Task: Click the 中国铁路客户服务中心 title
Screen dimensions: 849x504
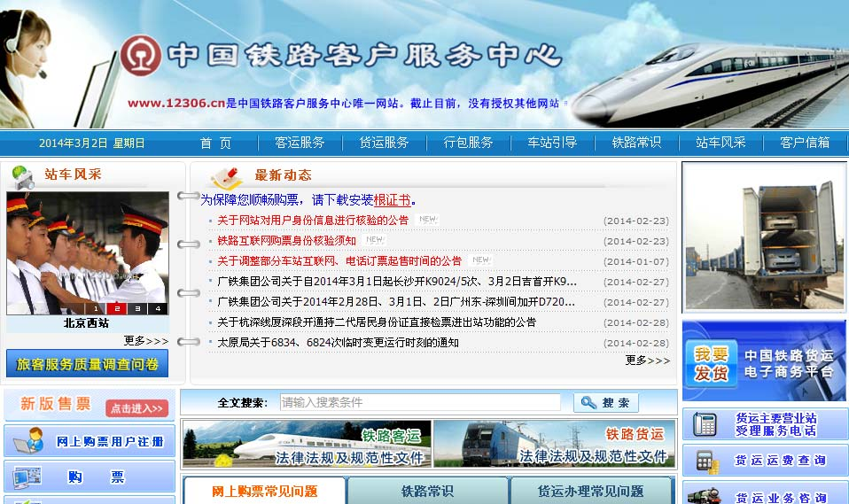Action: pyautogui.click(x=364, y=56)
